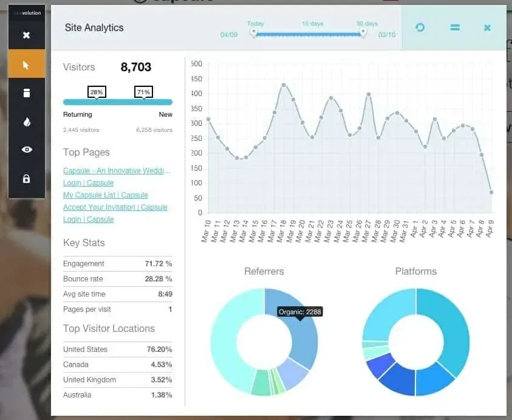
Task: Click the 30 days handle on date slider
Action: pyautogui.click(x=363, y=33)
